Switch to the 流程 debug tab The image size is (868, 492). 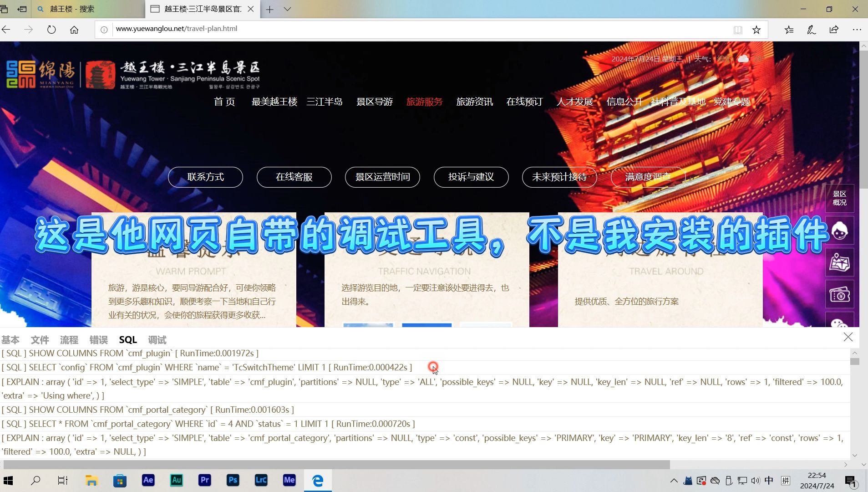click(x=69, y=340)
